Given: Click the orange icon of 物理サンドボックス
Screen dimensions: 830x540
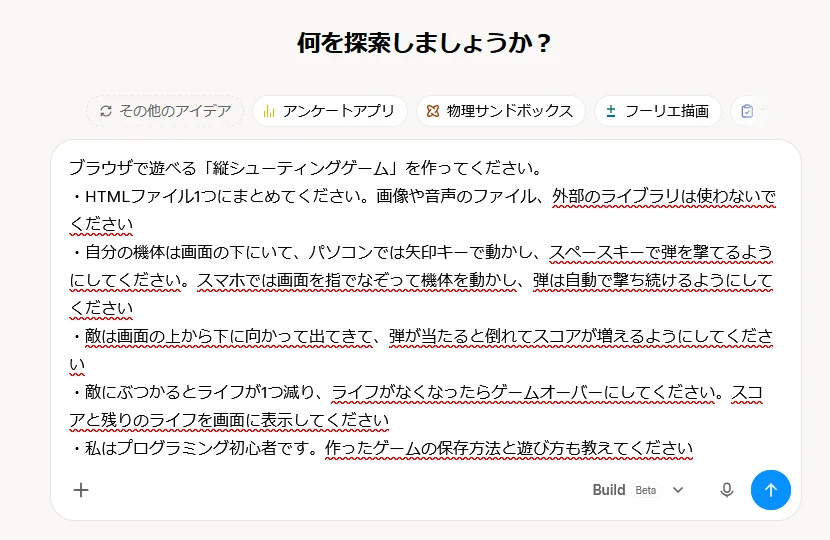Looking at the screenshot, I should tap(433, 111).
